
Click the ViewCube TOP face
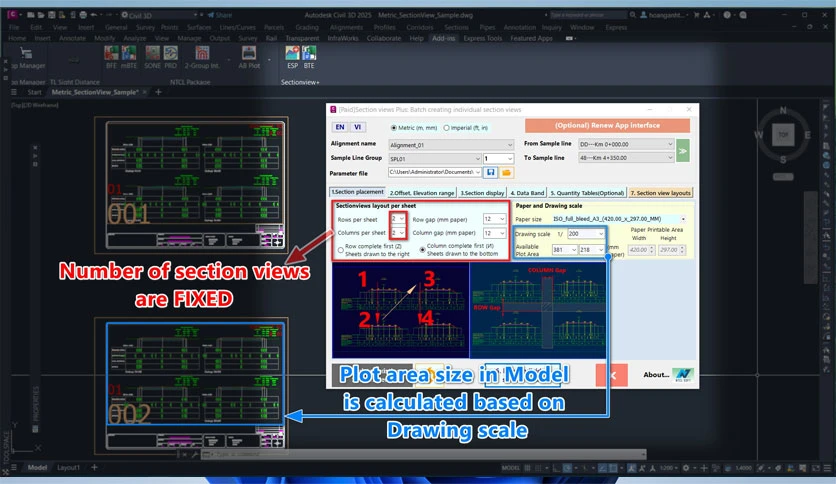point(783,134)
